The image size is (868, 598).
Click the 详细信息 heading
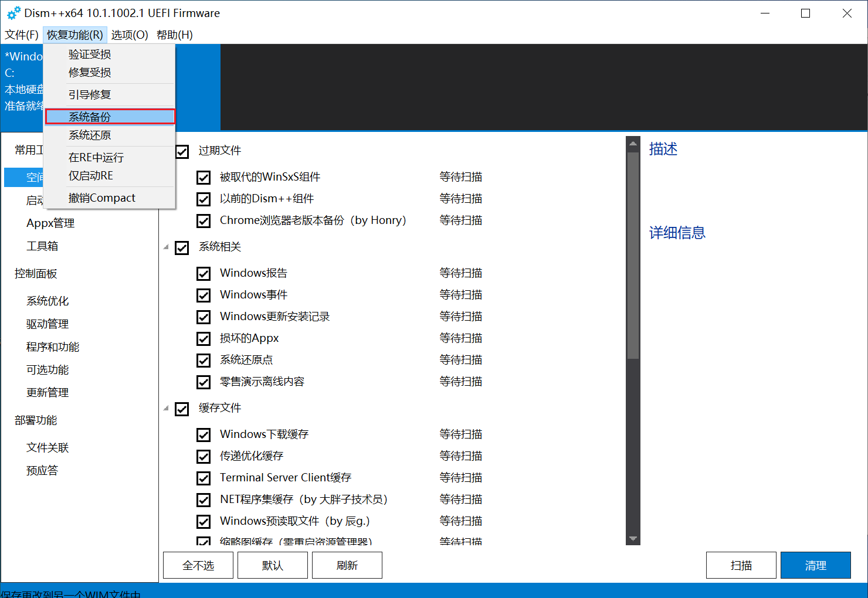(x=677, y=233)
